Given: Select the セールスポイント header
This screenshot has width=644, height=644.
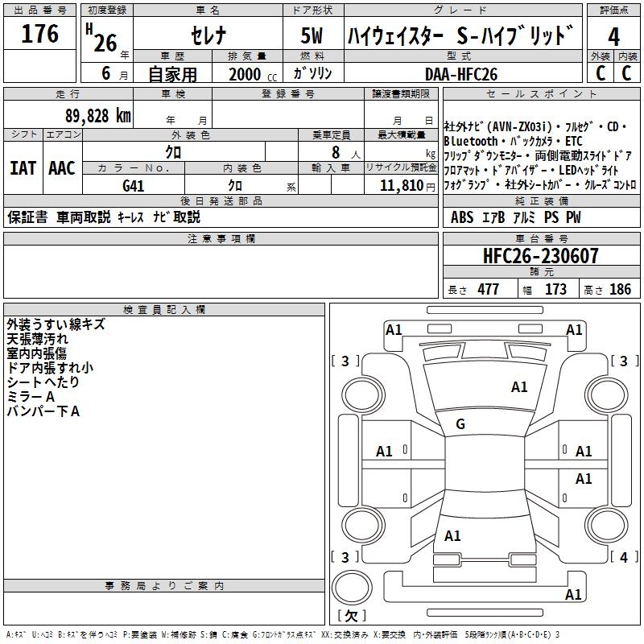Looking at the screenshot, I should [541, 93].
